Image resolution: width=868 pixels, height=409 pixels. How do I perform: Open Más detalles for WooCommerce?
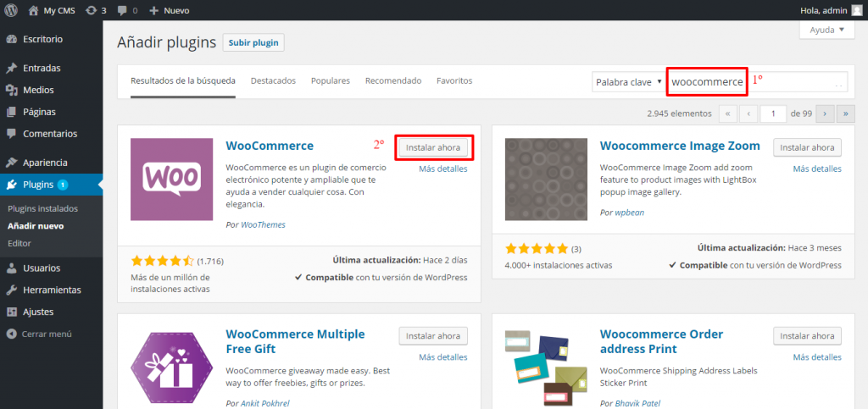(442, 169)
